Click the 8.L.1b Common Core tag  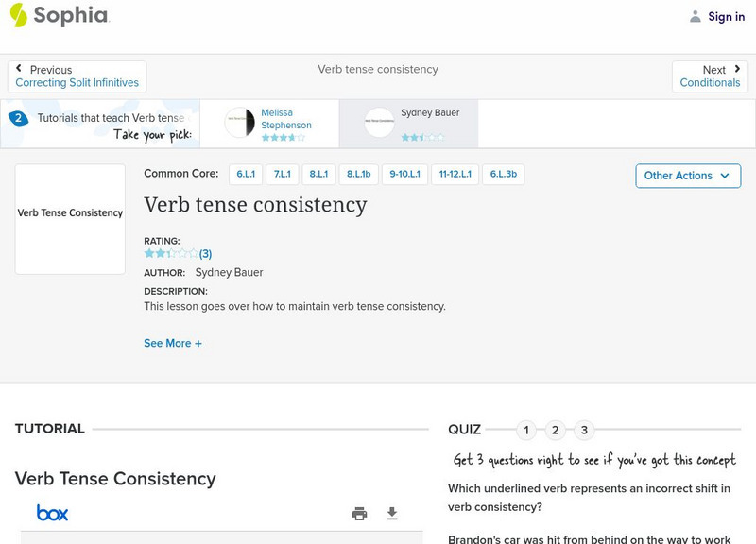click(358, 174)
